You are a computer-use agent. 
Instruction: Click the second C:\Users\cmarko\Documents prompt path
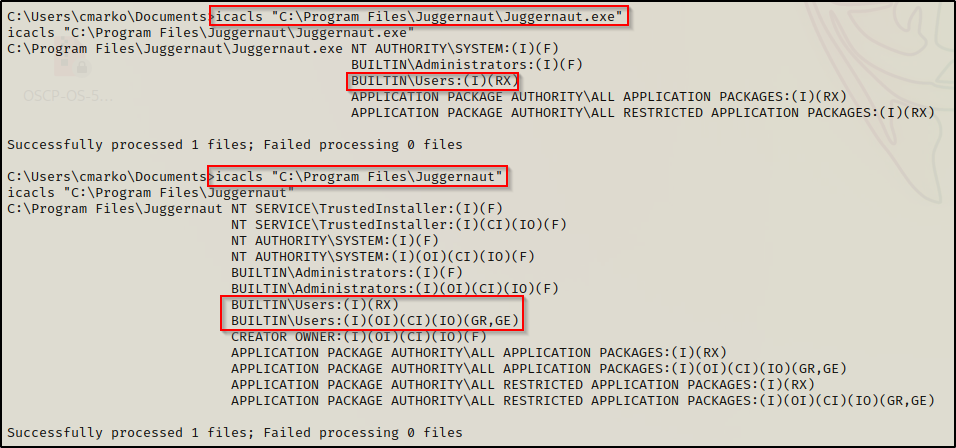pos(104,176)
